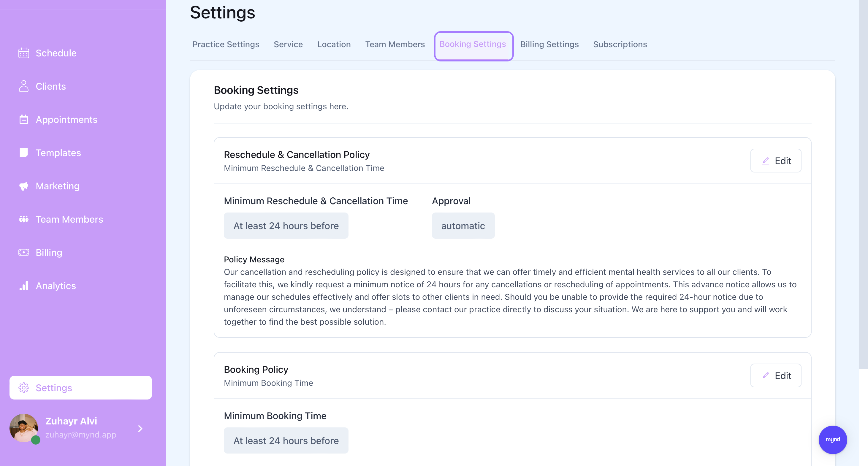
Task: Open the mynd chat bubble
Action: pyautogui.click(x=833, y=440)
